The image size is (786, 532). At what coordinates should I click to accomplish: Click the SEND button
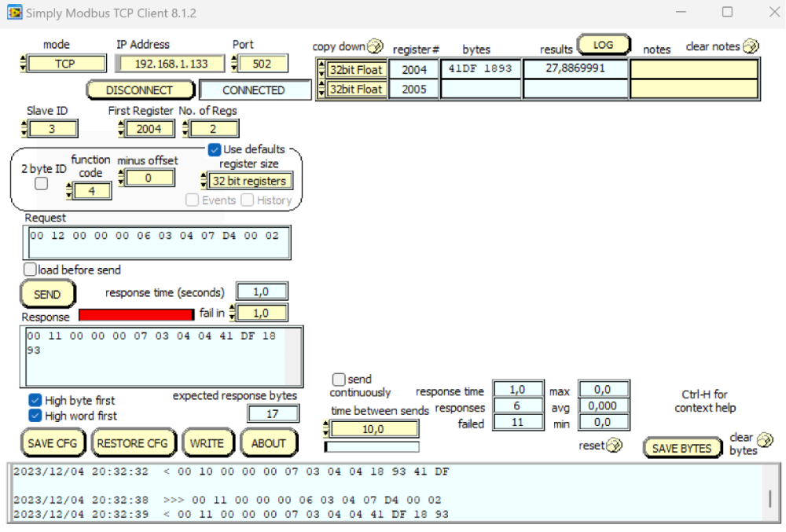point(47,295)
